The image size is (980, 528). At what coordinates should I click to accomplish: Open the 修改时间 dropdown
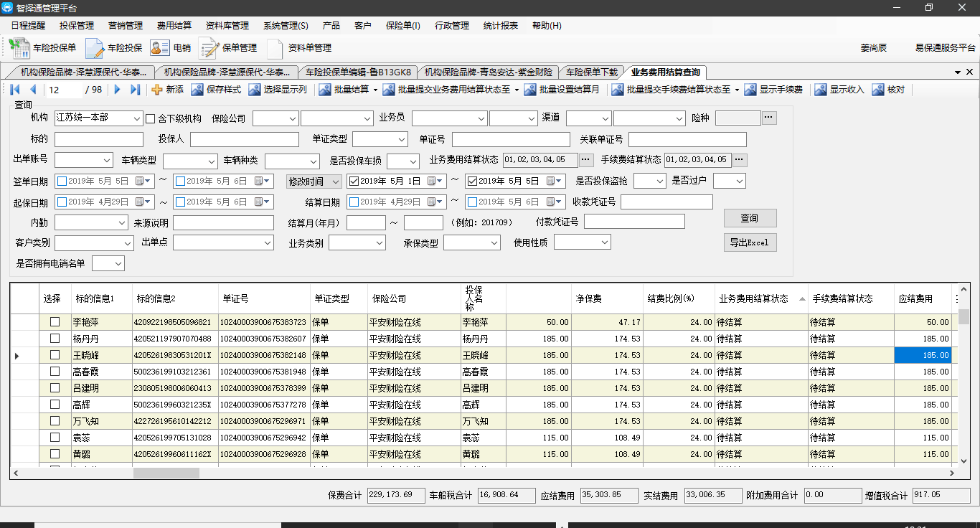(x=336, y=181)
